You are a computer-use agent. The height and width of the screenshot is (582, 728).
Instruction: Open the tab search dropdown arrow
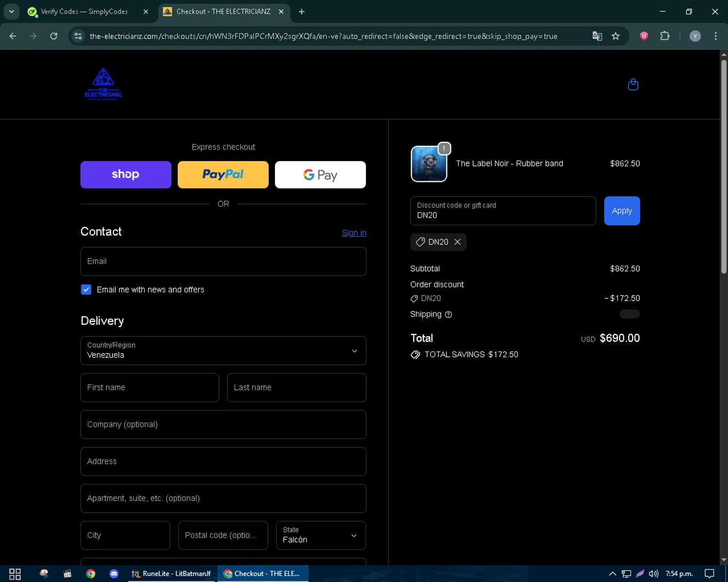click(x=11, y=12)
